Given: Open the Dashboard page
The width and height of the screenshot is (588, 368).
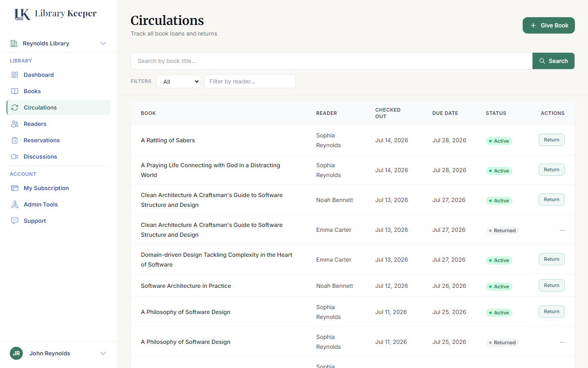Looking at the screenshot, I should tap(59, 75).
